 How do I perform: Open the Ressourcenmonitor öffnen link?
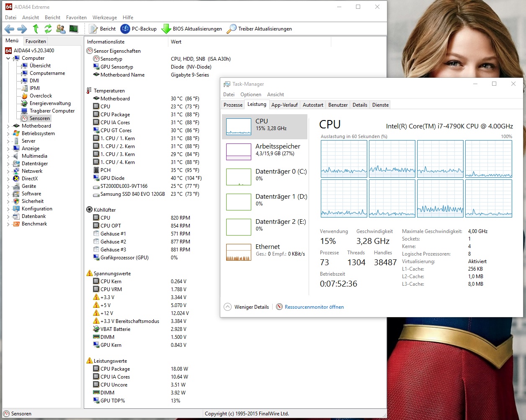pos(314,307)
